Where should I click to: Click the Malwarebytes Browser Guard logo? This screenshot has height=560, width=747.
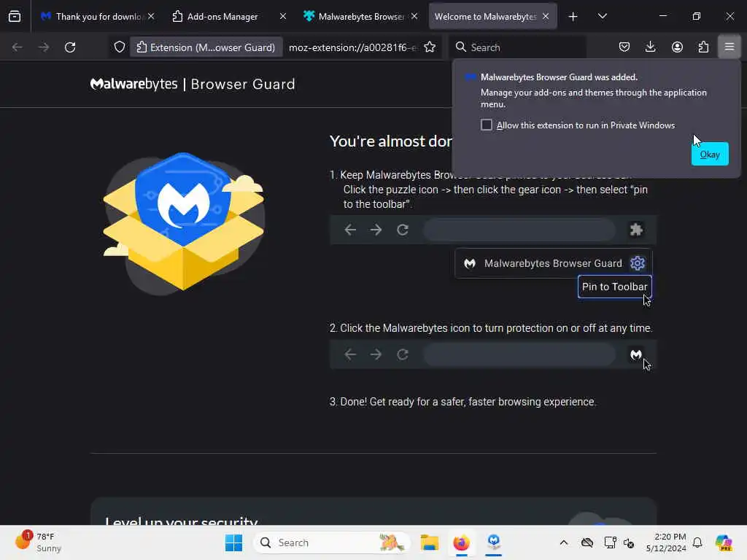coord(193,85)
